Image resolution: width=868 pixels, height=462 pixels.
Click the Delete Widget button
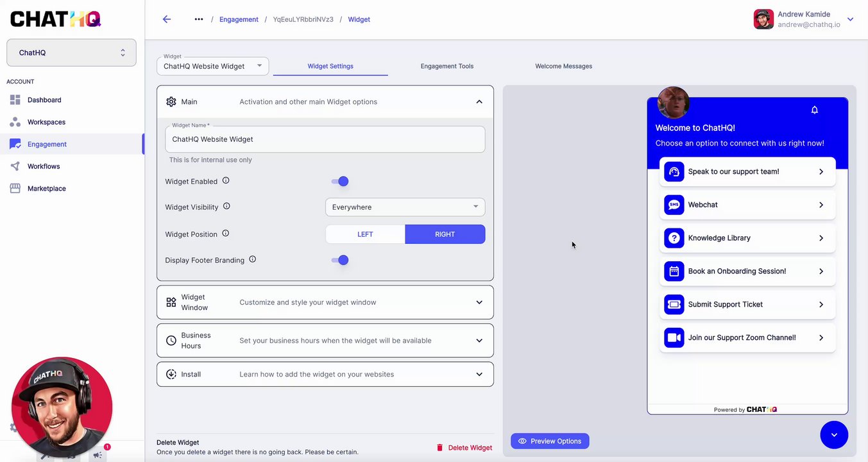pos(464,448)
